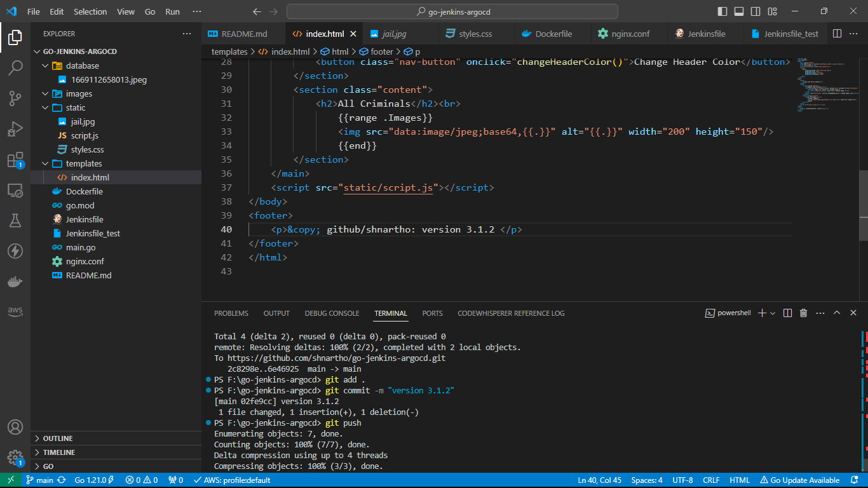Click the errors and warnings count in status bar
Screen dimensions: 868x488
tap(142, 480)
